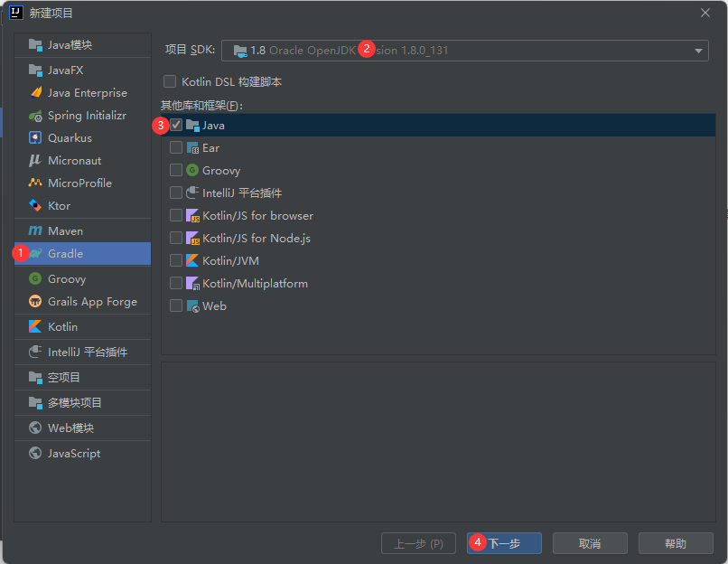This screenshot has width=728, height=564.
Task: Click the Kotlin logo icon in sidebar
Action: 35,326
